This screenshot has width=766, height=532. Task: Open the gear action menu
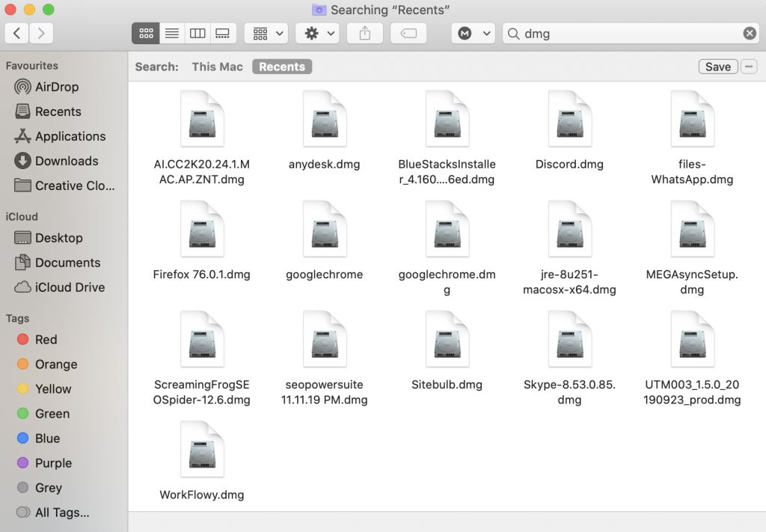(318, 33)
